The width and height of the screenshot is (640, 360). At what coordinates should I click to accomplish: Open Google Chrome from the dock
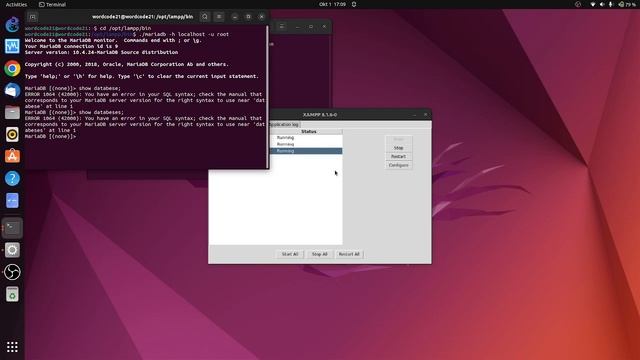(x=12, y=68)
